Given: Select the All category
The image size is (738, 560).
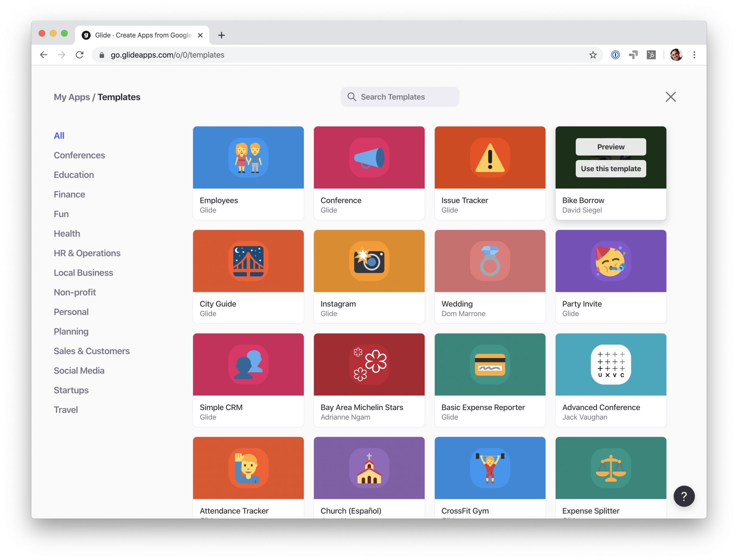Looking at the screenshot, I should point(59,135).
